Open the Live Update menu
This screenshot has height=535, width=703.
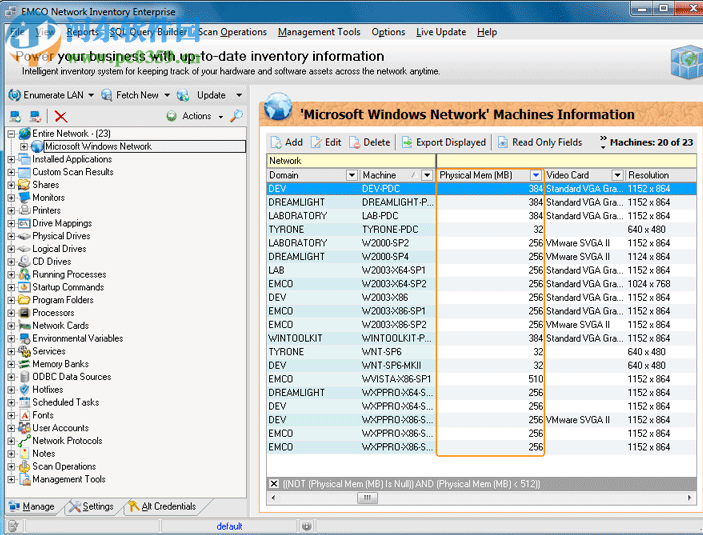tap(441, 32)
